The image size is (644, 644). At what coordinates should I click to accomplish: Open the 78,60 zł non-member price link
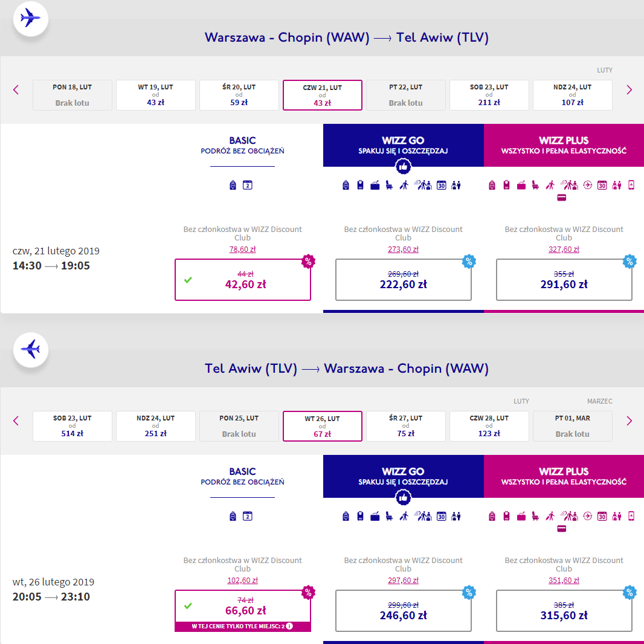pyautogui.click(x=242, y=249)
